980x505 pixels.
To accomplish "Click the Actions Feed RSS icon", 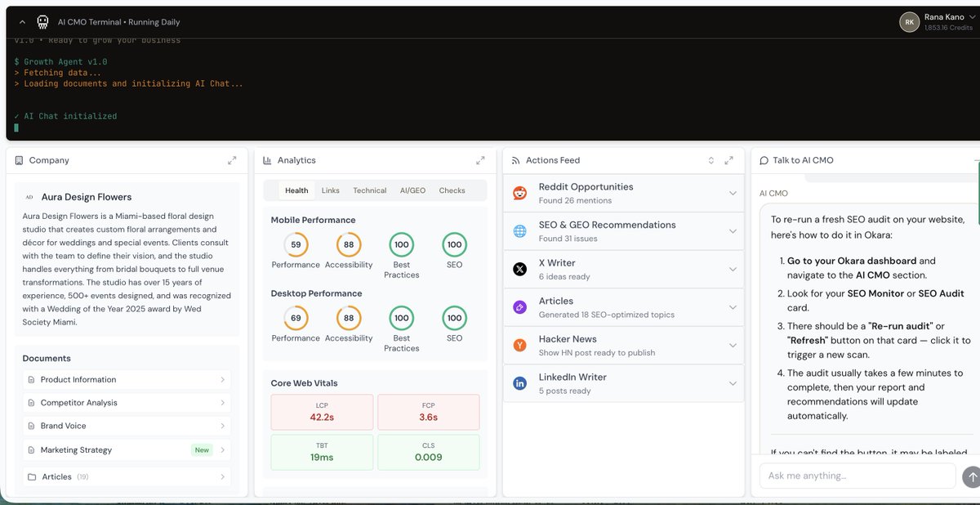I will (x=515, y=160).
